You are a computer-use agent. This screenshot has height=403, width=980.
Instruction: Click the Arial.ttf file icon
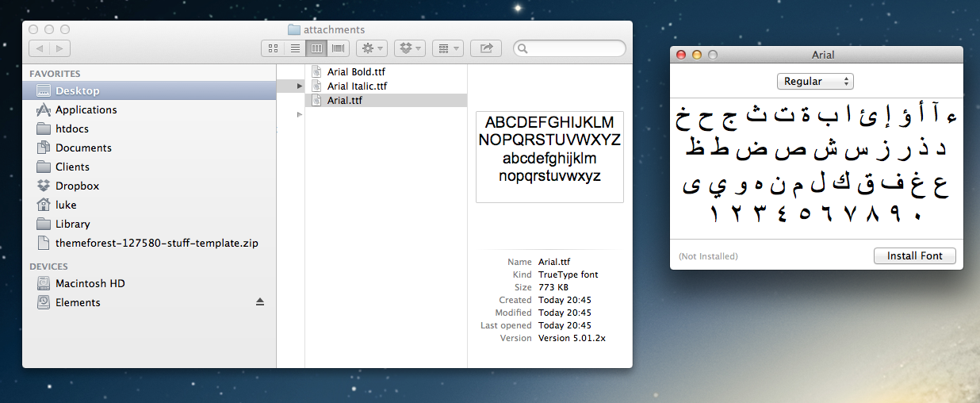pos(316,100)
